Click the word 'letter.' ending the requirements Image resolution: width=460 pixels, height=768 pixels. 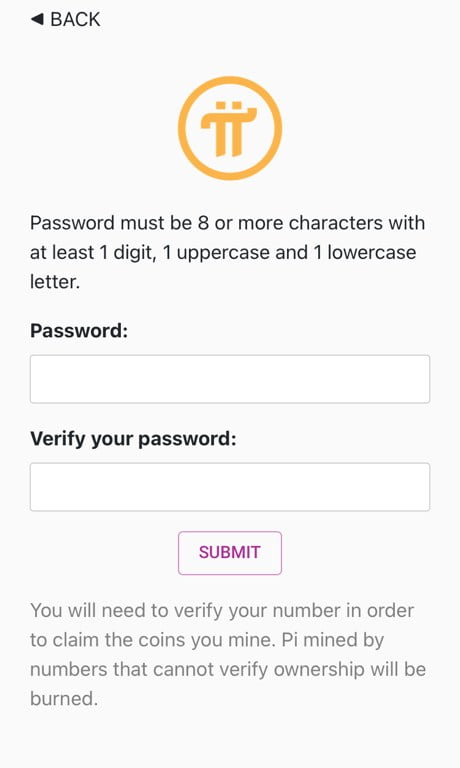pyautogui.click(x=54, y=282)
